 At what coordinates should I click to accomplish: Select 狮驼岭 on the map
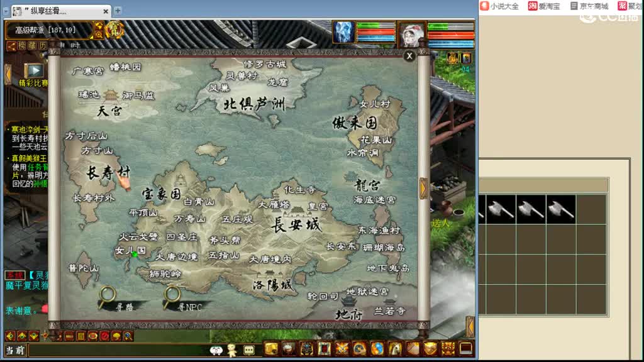(x=165, y=273)
